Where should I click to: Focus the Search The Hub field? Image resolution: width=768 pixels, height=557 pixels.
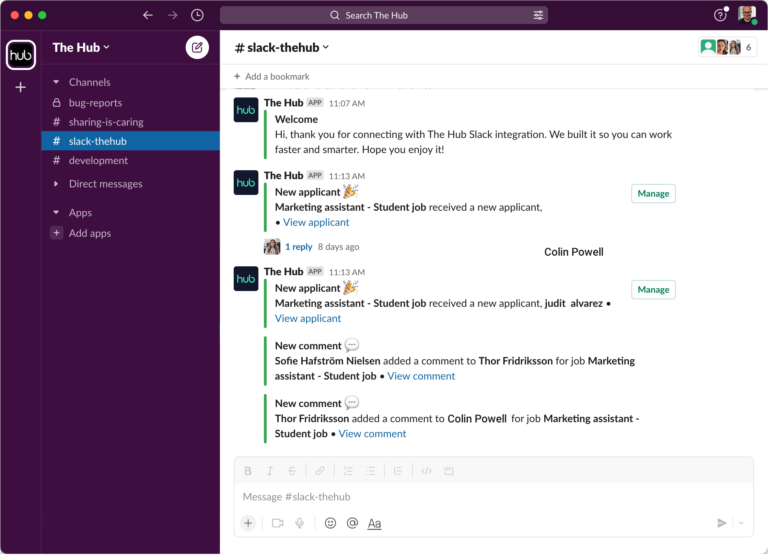click(384, 15)
